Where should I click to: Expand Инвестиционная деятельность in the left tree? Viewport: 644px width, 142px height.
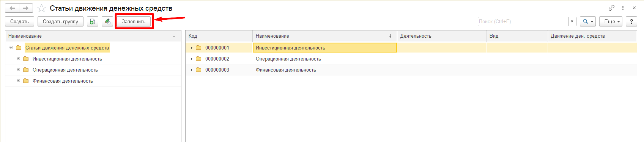click(x=18, y=59)
